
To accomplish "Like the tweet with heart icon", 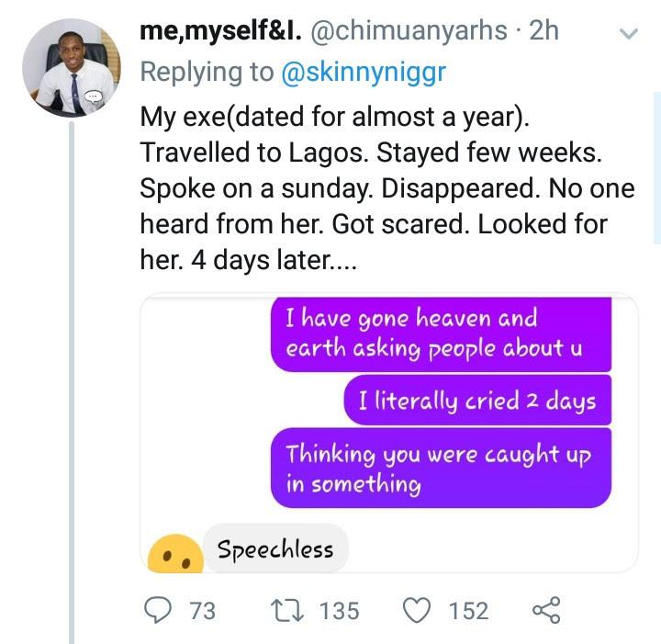I will point(418,610).
